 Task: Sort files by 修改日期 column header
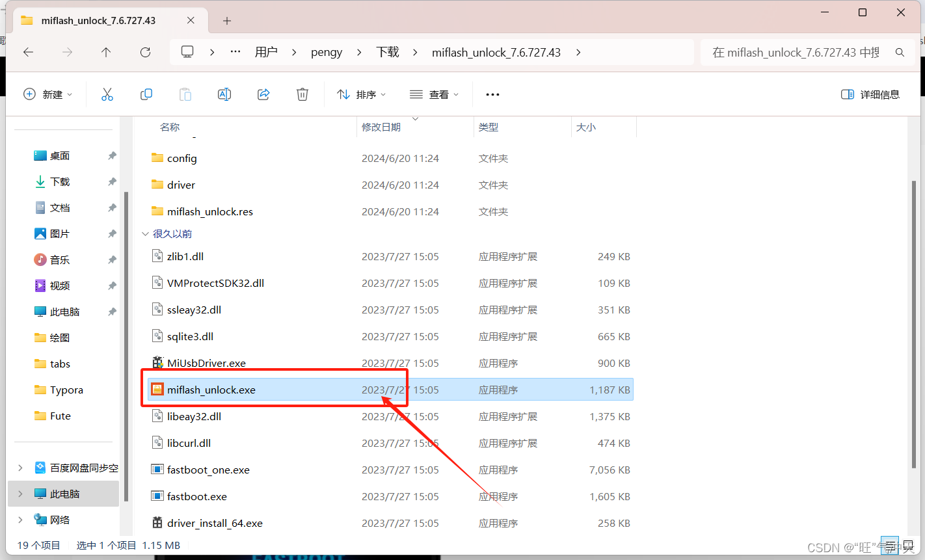pyautogui.click(x=381, y=127)
